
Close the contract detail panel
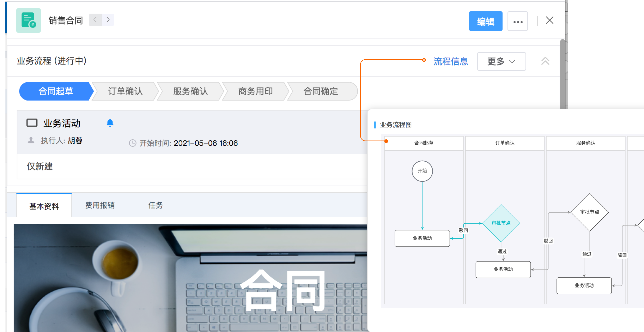pyautogui.click(x=549, y=20)
